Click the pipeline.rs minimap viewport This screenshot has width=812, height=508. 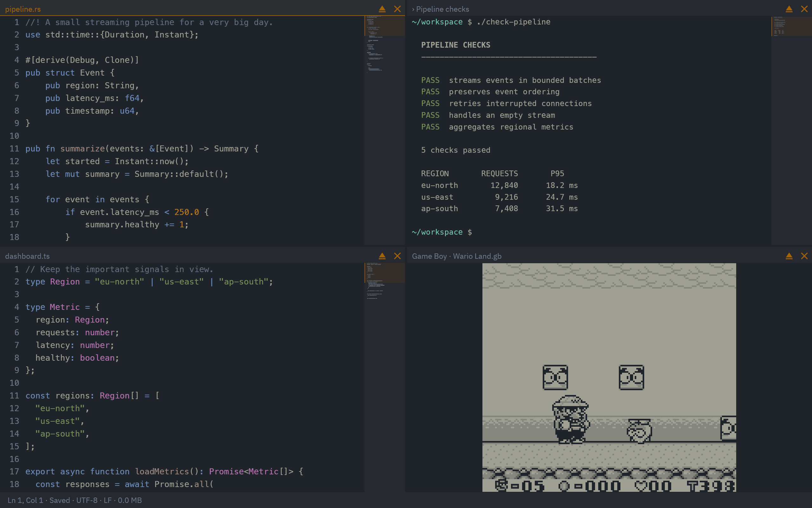(x=384, y=25)
